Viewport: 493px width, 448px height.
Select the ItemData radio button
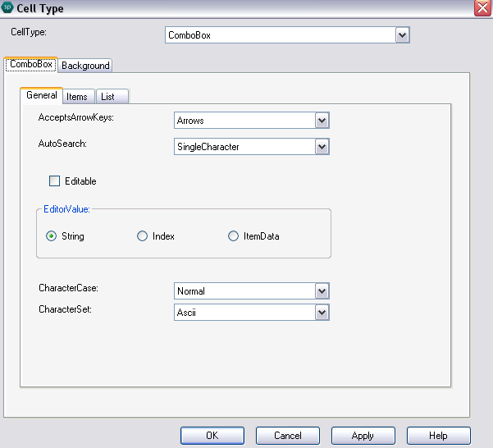pos(233,235)
